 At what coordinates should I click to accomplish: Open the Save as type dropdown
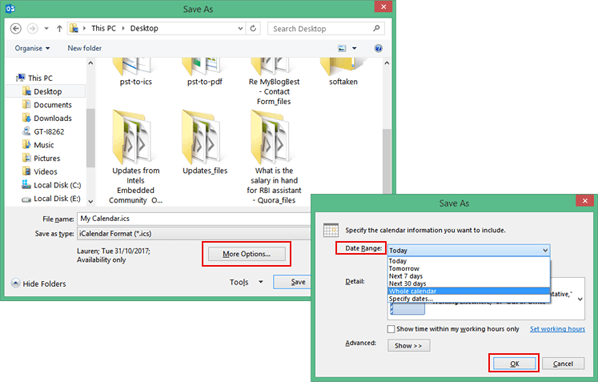(194, 233)
